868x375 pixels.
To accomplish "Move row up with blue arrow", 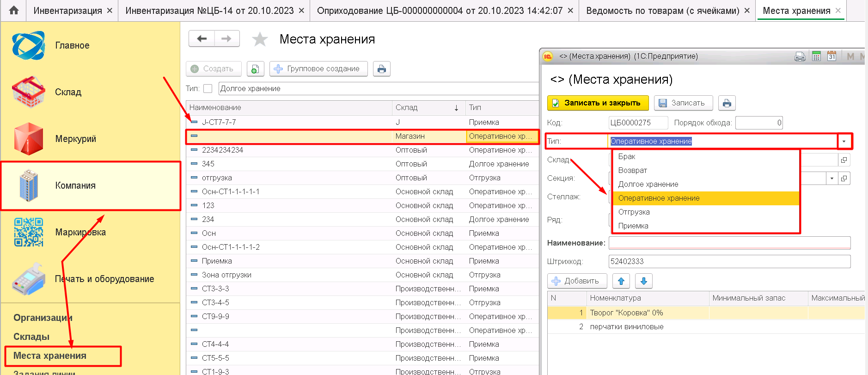I will (621, 281).
